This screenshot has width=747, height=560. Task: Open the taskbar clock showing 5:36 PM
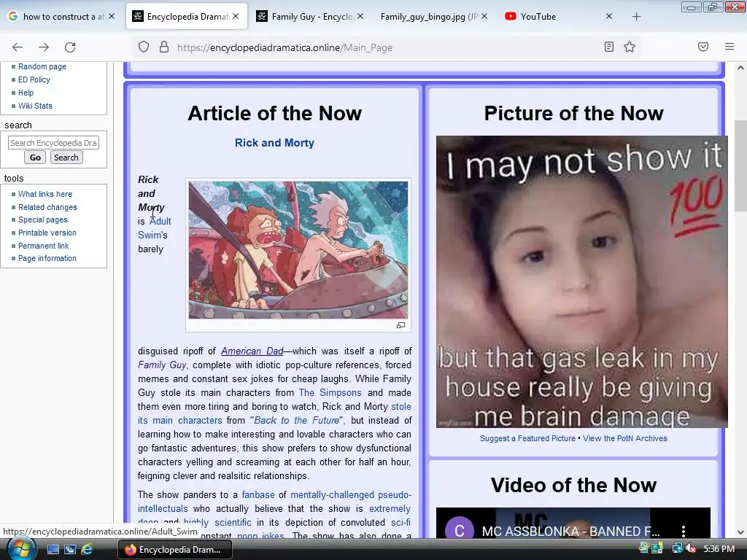719,549
